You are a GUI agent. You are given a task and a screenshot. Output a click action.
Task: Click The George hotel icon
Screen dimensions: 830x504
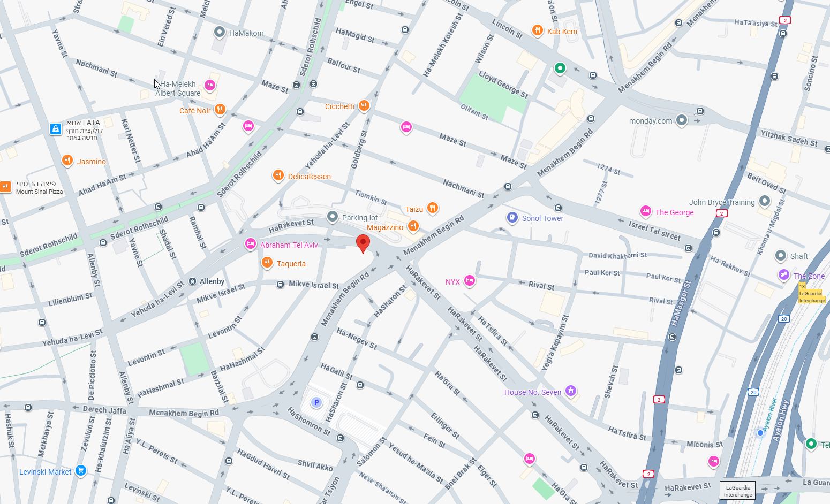tap(646, 212)
